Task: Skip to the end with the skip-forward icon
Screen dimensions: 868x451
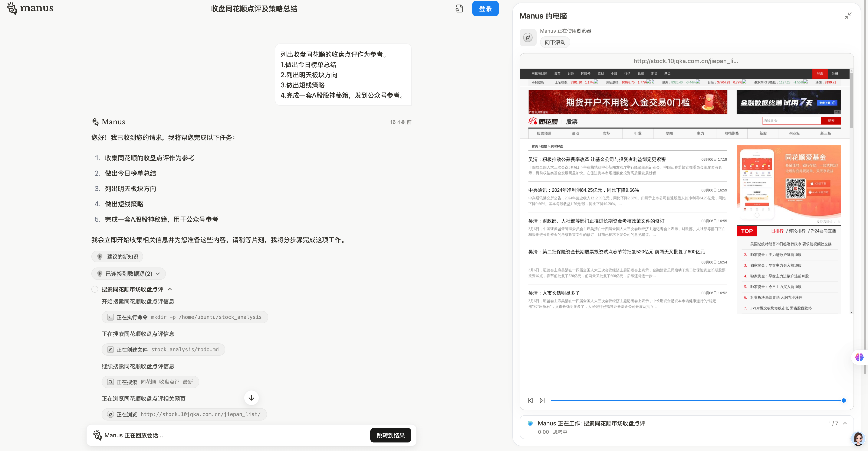Action: (542, 400)
